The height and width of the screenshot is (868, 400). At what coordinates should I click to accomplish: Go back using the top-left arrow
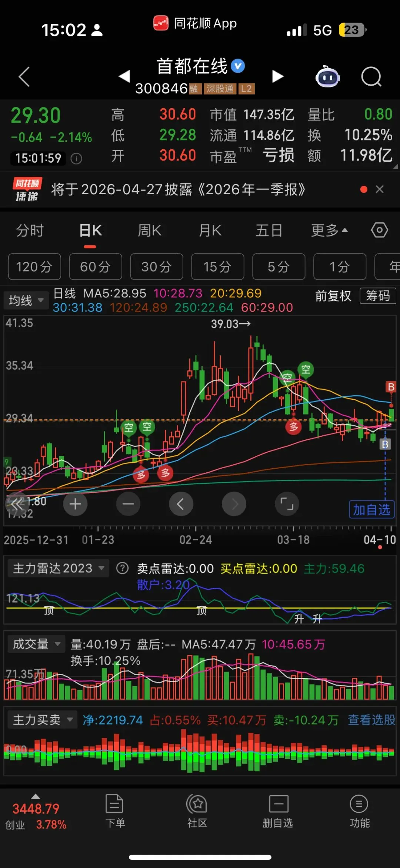pyautogui.click(x=24, y=77)
